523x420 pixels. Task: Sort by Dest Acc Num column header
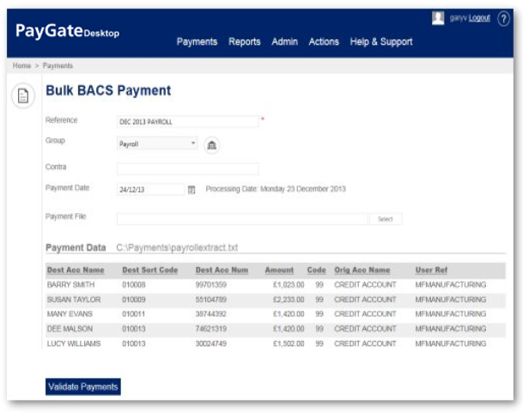(222, 271)
